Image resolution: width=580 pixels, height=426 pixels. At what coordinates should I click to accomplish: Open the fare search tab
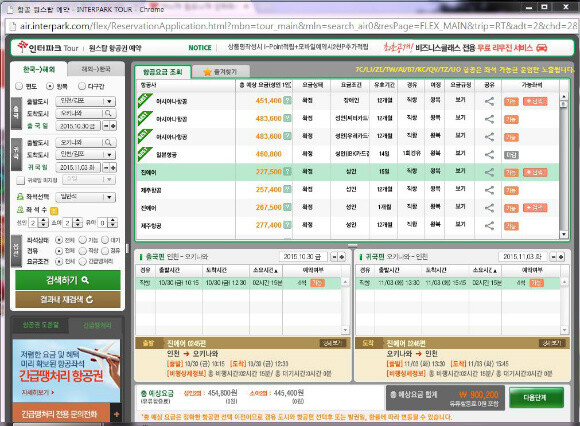162,72
